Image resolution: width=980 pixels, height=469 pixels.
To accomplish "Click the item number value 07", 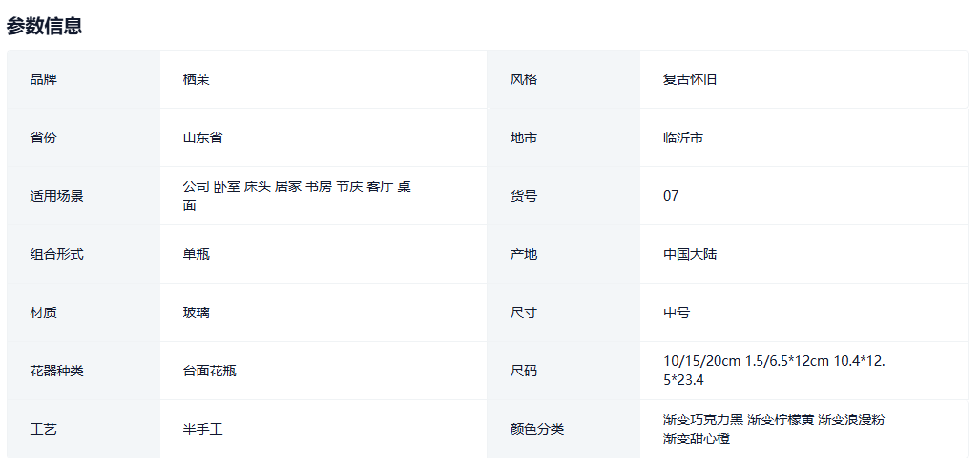I will 671,196.
